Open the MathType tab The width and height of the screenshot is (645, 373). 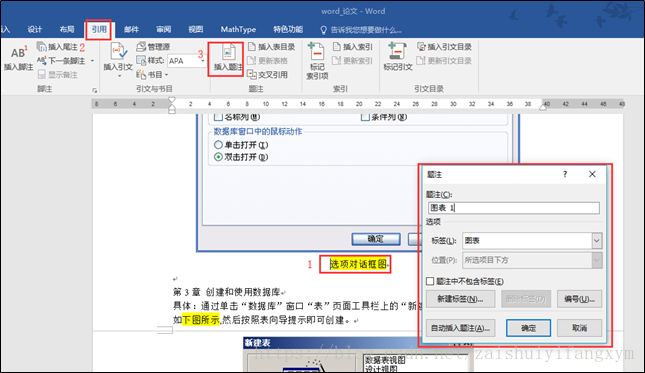(238, 29)
